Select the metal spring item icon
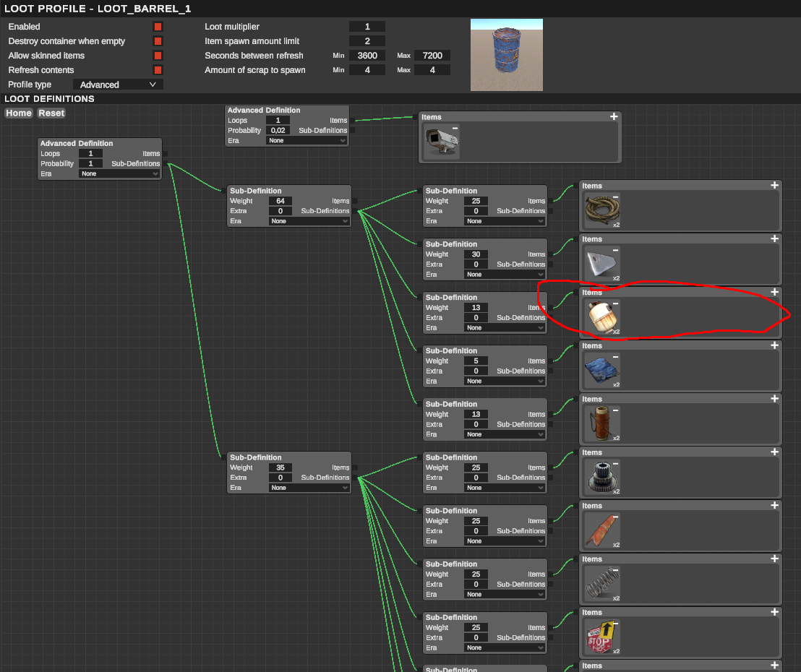 [x=601, y=584]
